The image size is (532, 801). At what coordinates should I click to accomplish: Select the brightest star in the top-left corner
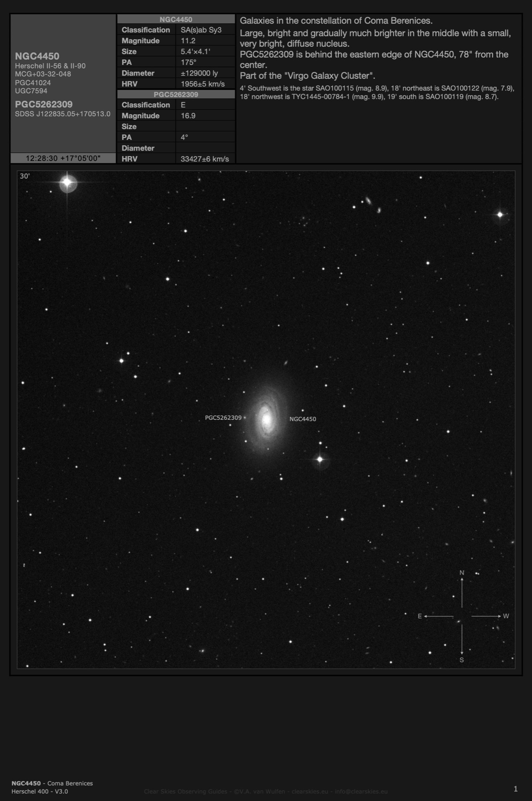(x=67, y=182)
